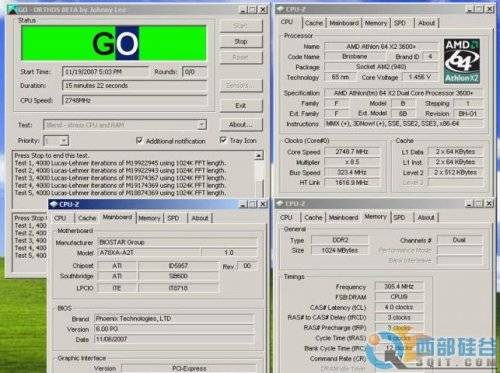
Task: Toggle the Tray Icon checkbox
Action: pos(223,140)
